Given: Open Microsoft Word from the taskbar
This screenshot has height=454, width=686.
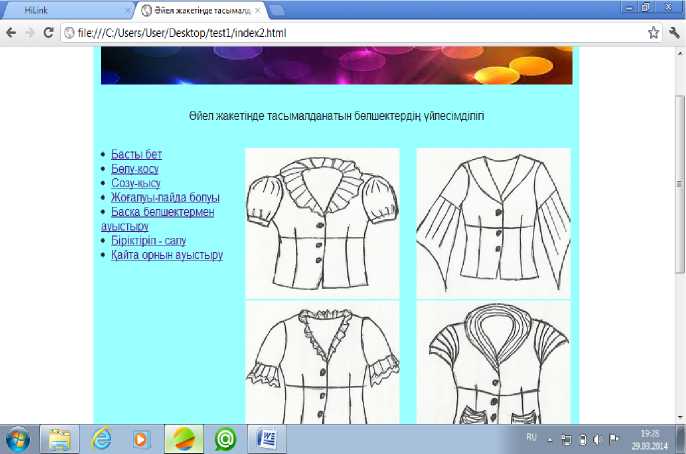Looking at the screenshot, I should pyautogui.click(x=268, y=439).
